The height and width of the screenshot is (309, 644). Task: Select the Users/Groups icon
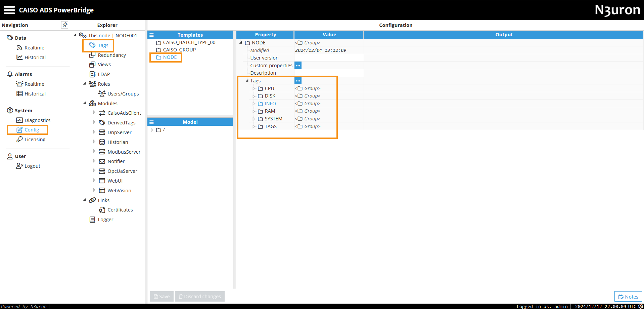(x=102, y=93)
